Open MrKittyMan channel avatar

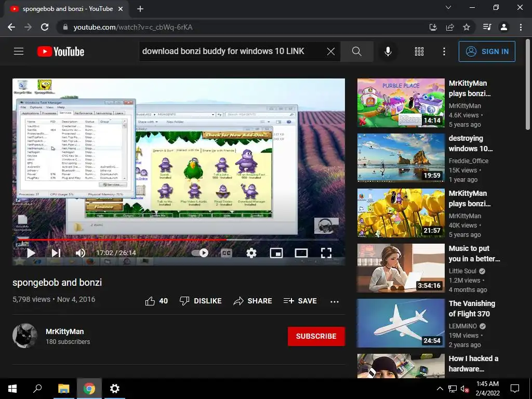[25, 336]
